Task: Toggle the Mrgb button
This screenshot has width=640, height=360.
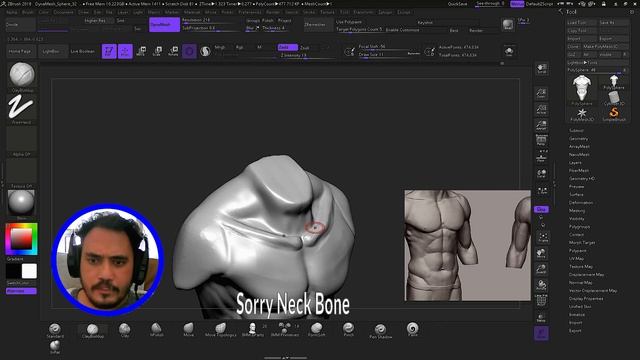Action: coord(220,47)
